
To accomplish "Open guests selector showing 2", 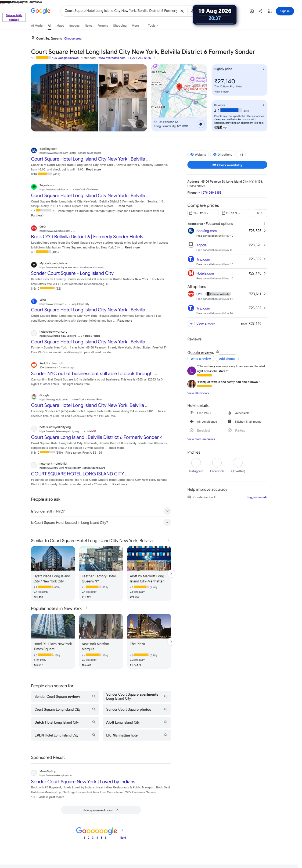I will (x=260, y=213).
